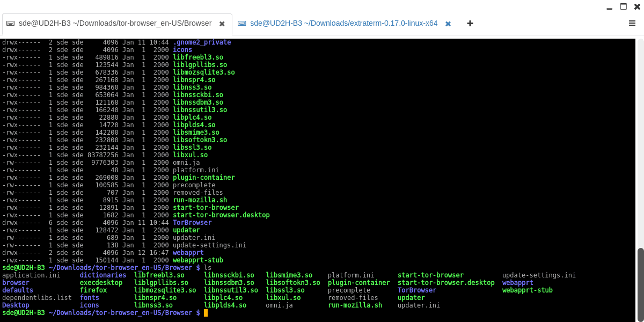Click platform.ini in long listing

tap(196, 170)
